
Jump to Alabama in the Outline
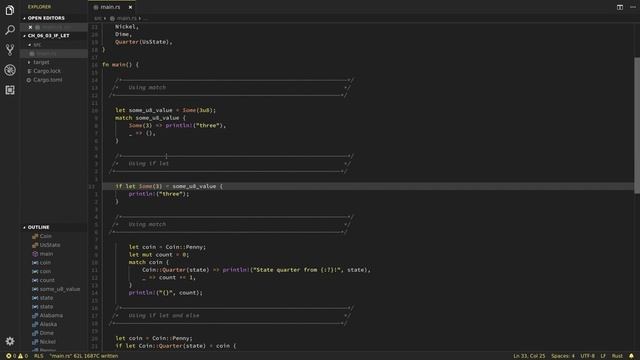click(x=51, y=316)
